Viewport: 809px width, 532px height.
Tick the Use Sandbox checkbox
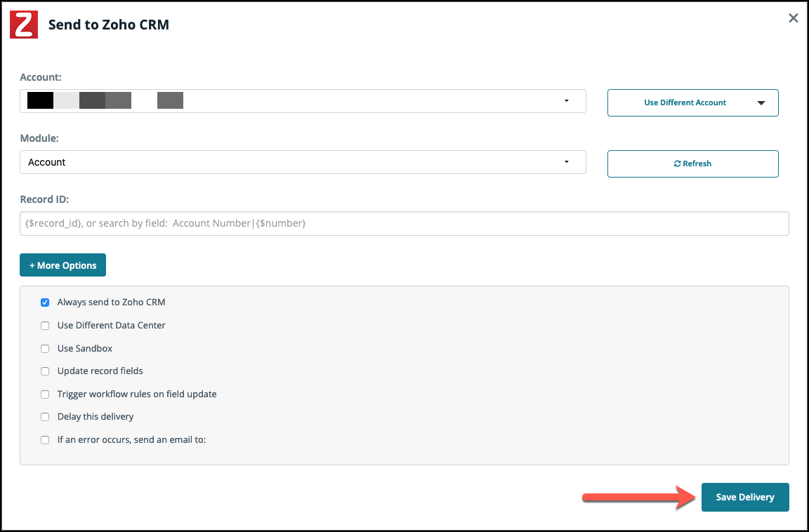[45, 349]
